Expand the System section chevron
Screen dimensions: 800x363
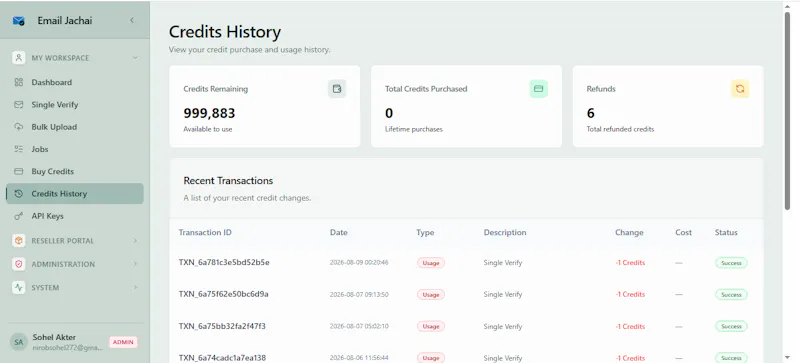tap(135, 287)
